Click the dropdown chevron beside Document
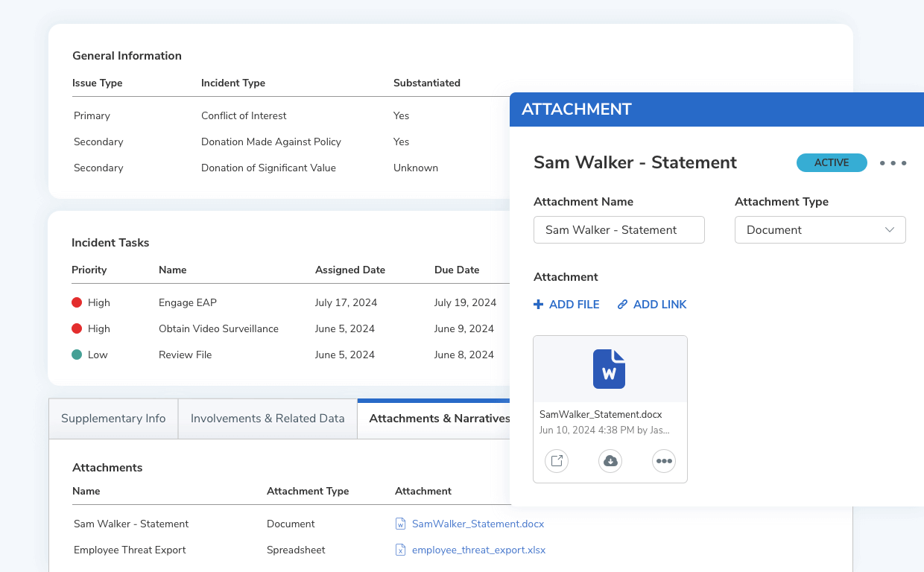 [x=890, y=230]
